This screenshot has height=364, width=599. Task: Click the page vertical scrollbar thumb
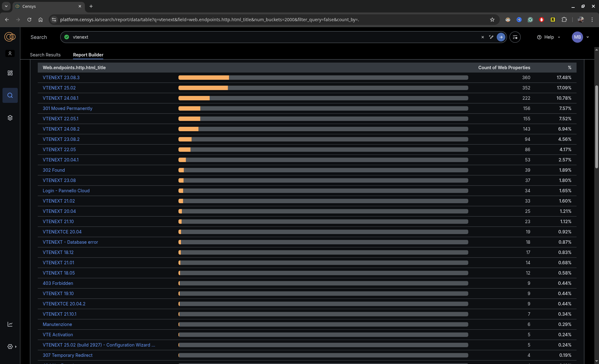click(x=597, y=127)
